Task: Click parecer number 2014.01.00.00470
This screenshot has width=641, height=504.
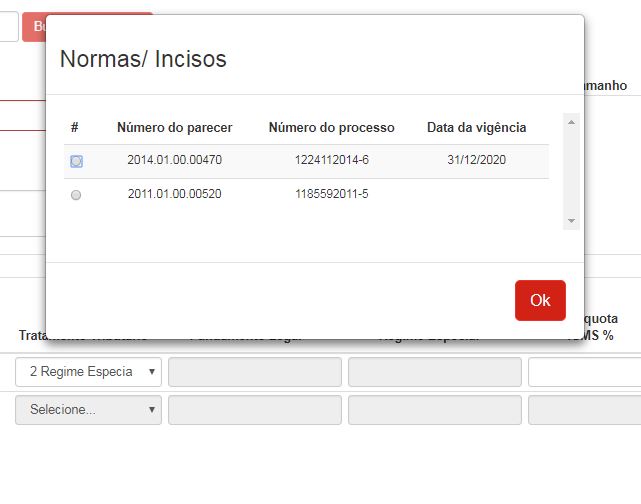Action: (175, 160)
